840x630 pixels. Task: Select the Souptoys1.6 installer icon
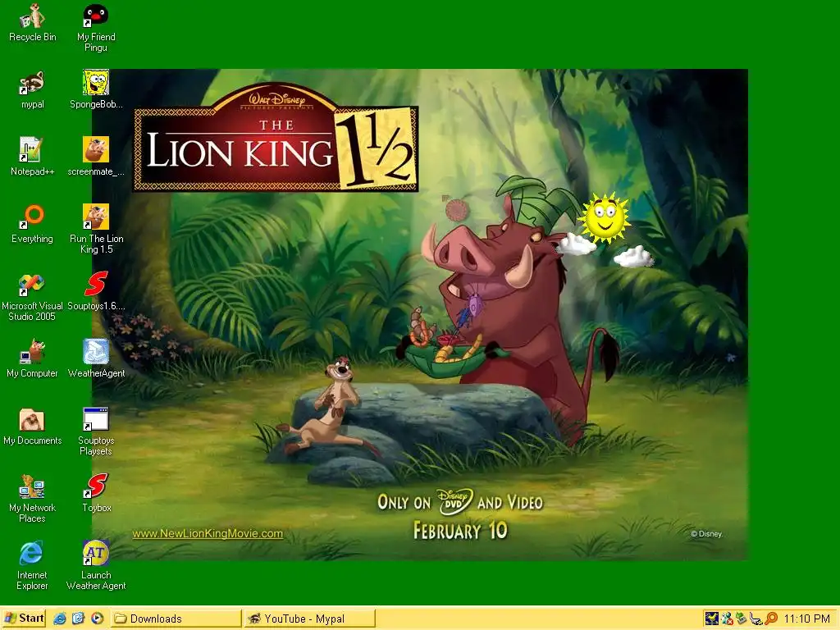(x=96, y=291)
